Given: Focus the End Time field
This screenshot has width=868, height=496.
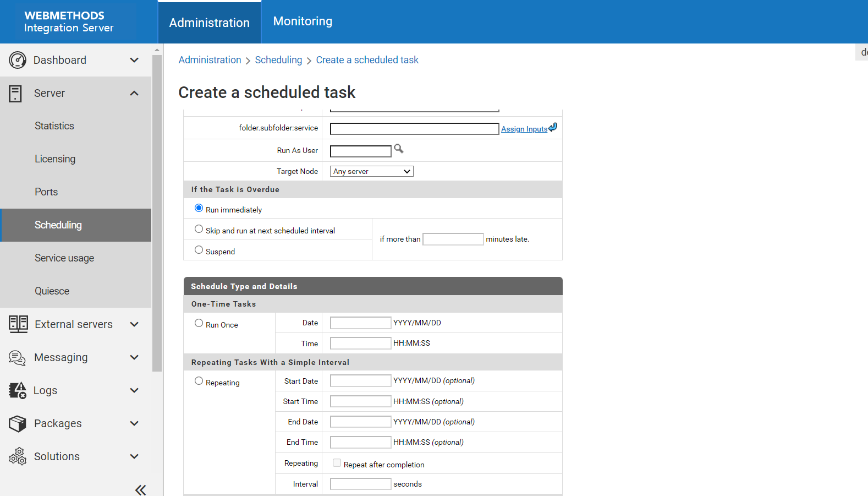Looking at the screenshot, I should click(361, 442).
